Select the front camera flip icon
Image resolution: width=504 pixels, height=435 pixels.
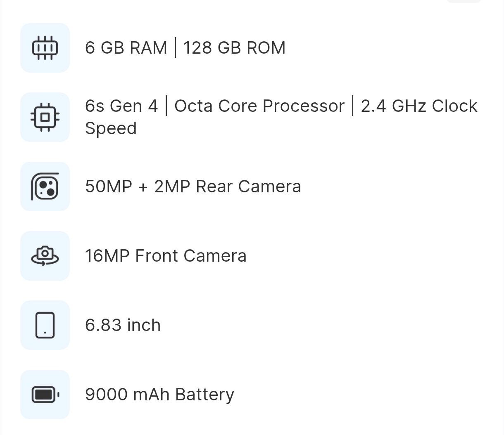(45, 256)
